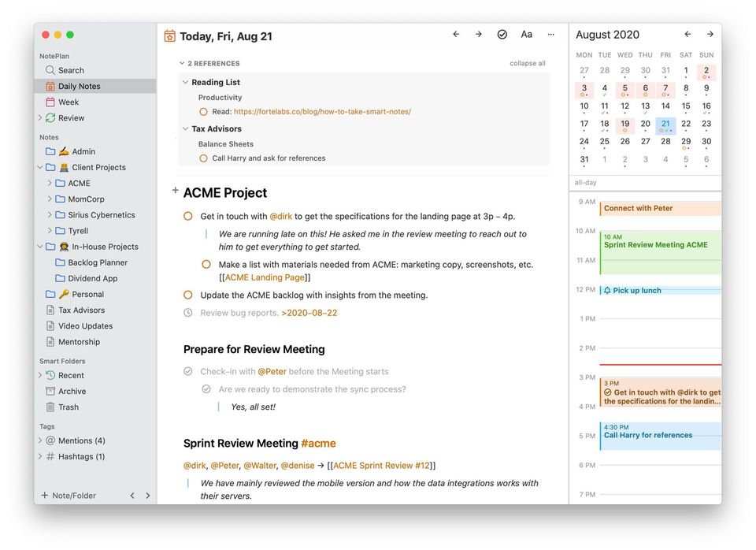Check off 'Get in touch with @dirk' task
Screen dimensions: 756x550
point(188,217)
